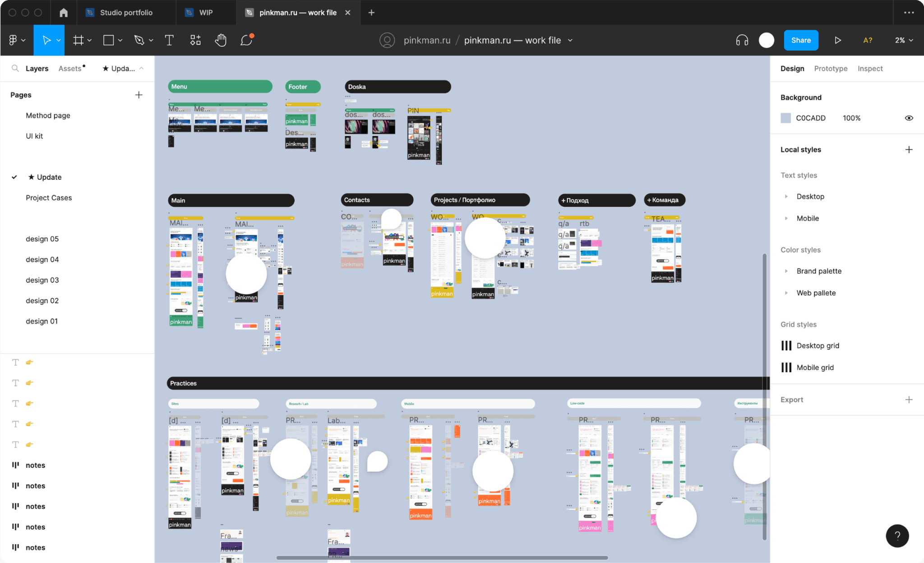Open missing fonts A? indicator

[868, 40]
